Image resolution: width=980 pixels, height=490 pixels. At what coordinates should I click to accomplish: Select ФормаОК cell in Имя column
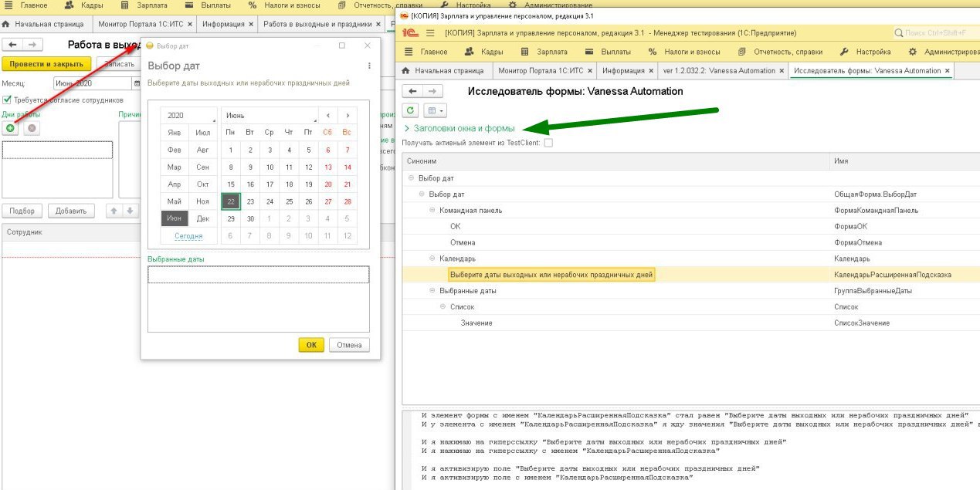coord(904,226)
